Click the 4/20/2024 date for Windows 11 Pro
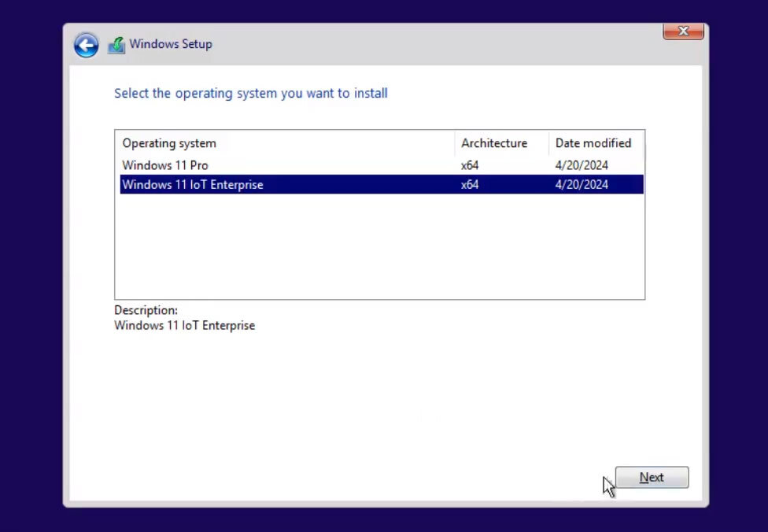Screen dimensions: 768x532 (582, 165)
